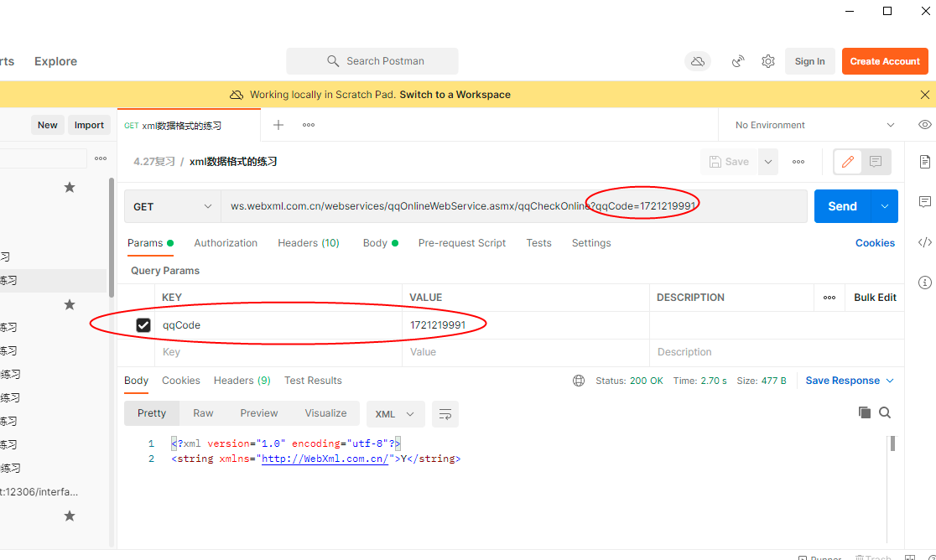The image size is (936, 560).
Task: Open the No Environment selector
Action: point(815,125)
